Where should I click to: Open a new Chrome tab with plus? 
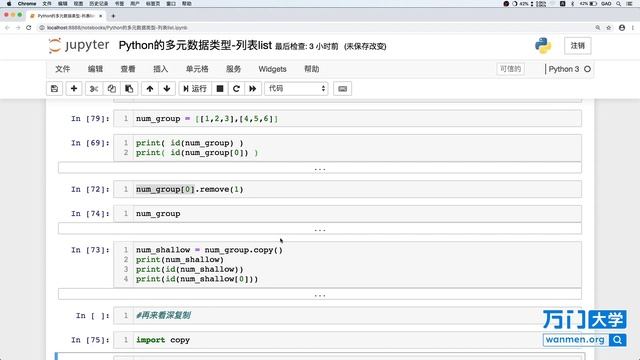113,16
